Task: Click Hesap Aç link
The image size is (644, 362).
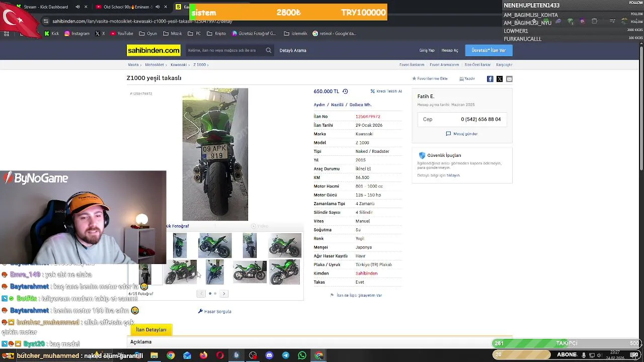Action: 450,50
